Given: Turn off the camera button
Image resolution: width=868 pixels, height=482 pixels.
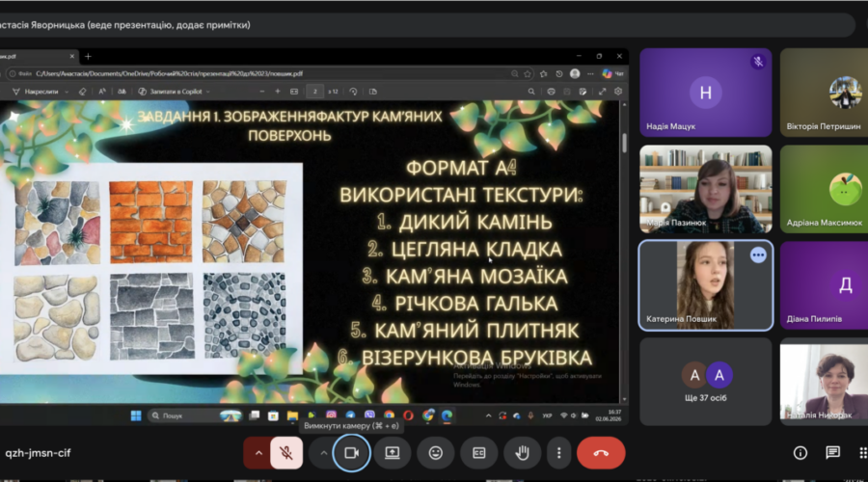Looking at the screenshot, I should 351,453.
